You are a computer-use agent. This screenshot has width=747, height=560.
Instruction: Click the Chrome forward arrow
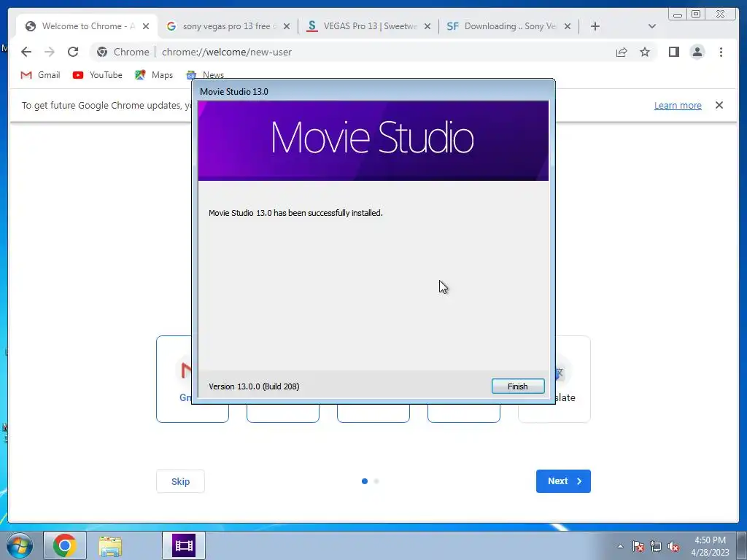[x=50, y=52]
